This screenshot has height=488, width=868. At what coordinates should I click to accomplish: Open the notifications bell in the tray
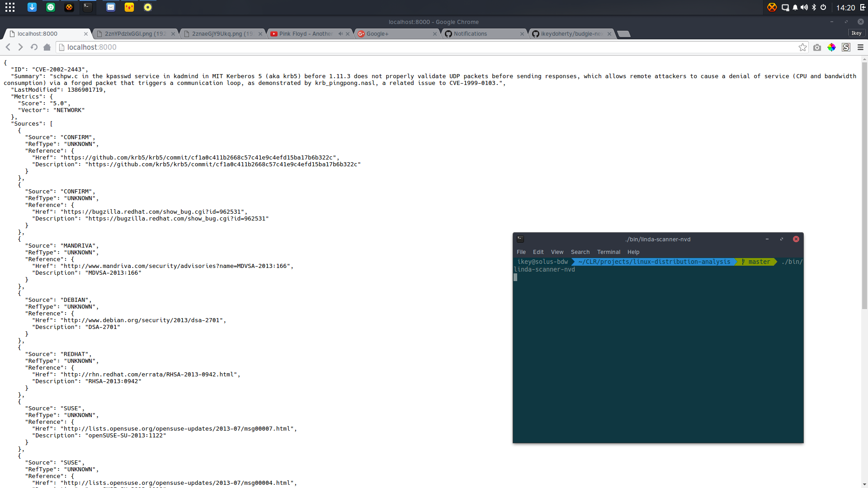[795, 7]
